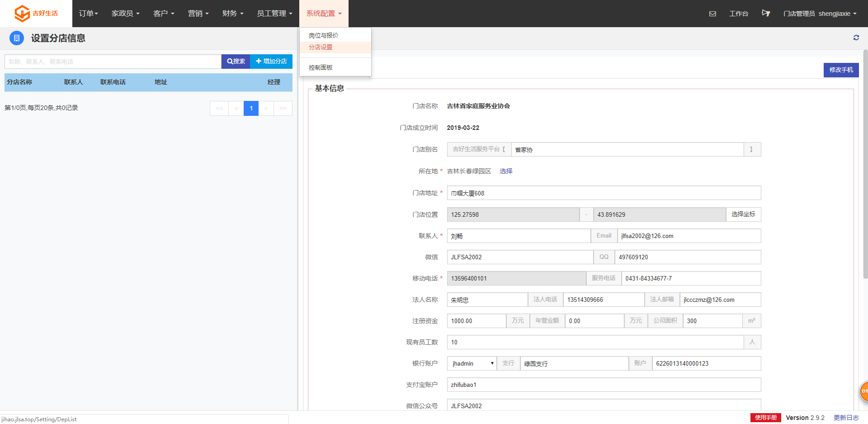Open the 客户 menu
The width and height of the screenshot is (868, 424).
164,14
